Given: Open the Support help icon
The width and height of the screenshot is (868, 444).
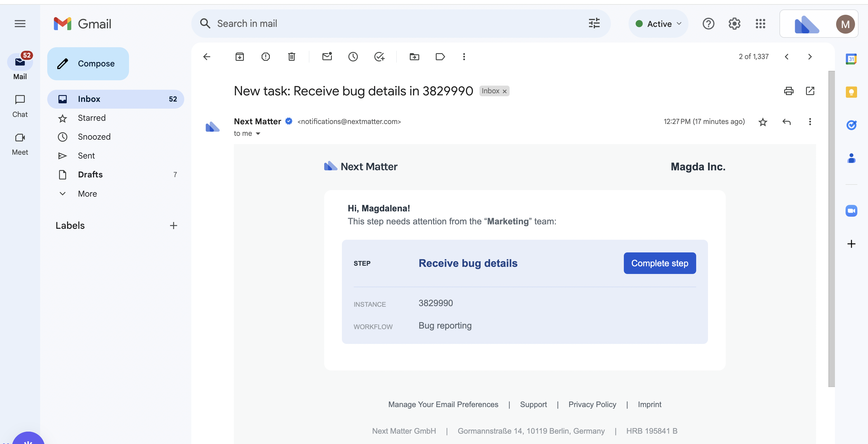Looking at the screenshot, I should (x=708, y=24).
